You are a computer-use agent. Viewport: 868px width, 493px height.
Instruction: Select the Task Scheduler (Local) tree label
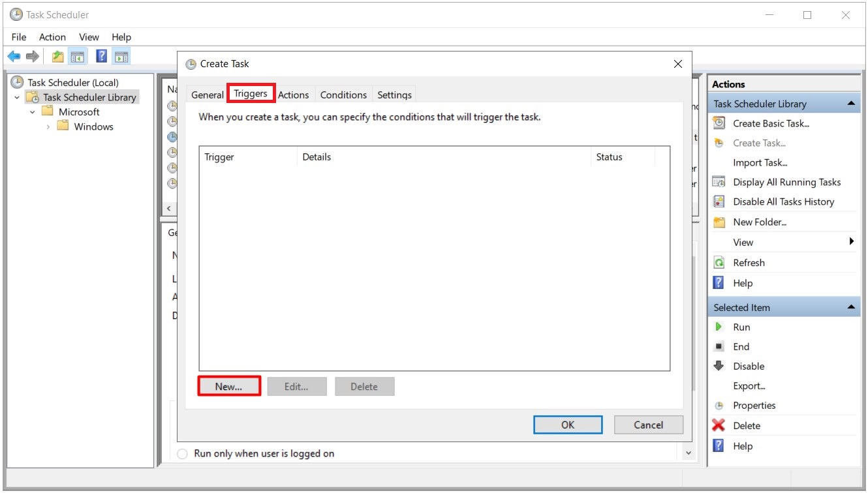pos(73,82)
